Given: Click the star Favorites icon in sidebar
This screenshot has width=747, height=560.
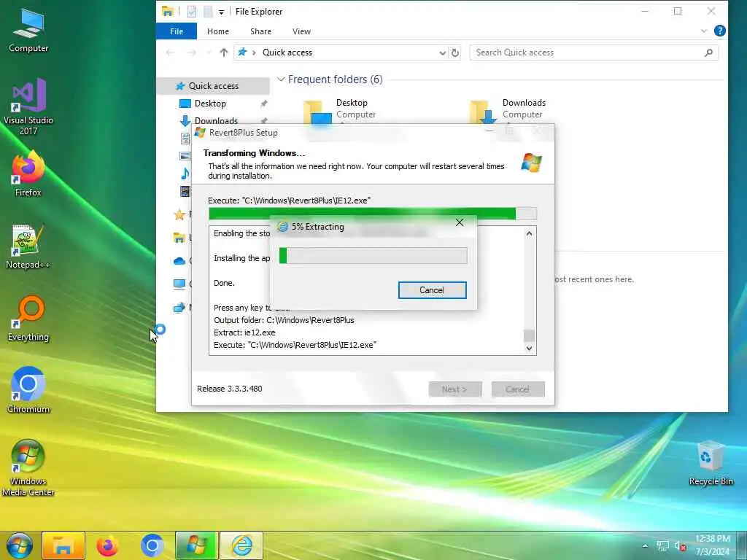Looking at the screenshot, I should [x=179, y=214].
